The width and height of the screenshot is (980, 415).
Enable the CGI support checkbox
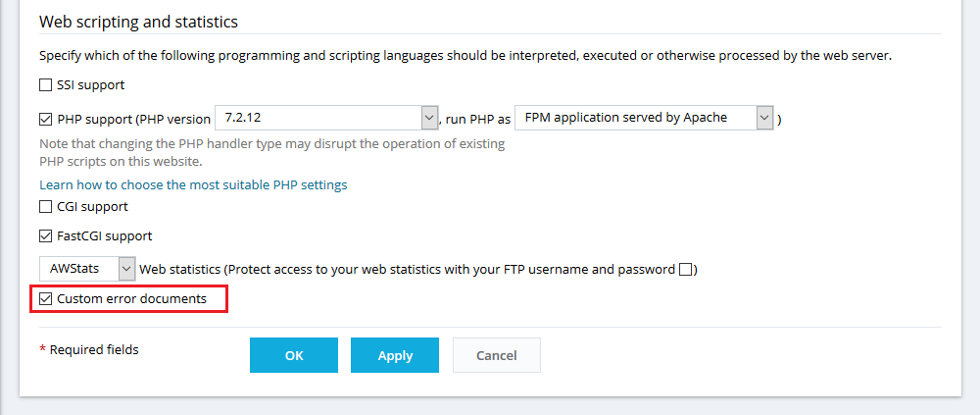pos(46,207)
